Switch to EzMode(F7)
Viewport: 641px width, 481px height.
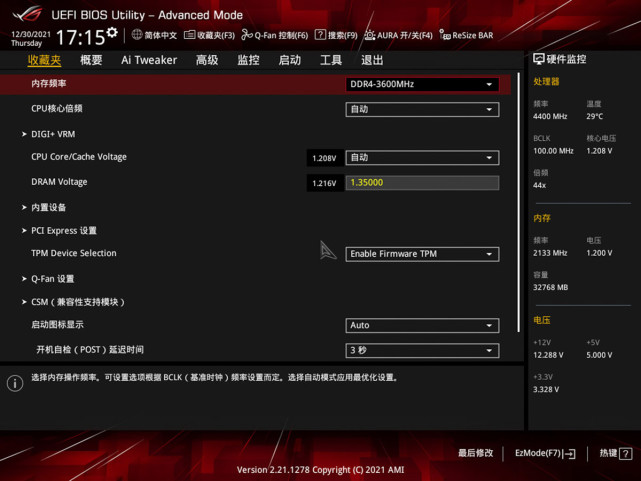(545, 453)
